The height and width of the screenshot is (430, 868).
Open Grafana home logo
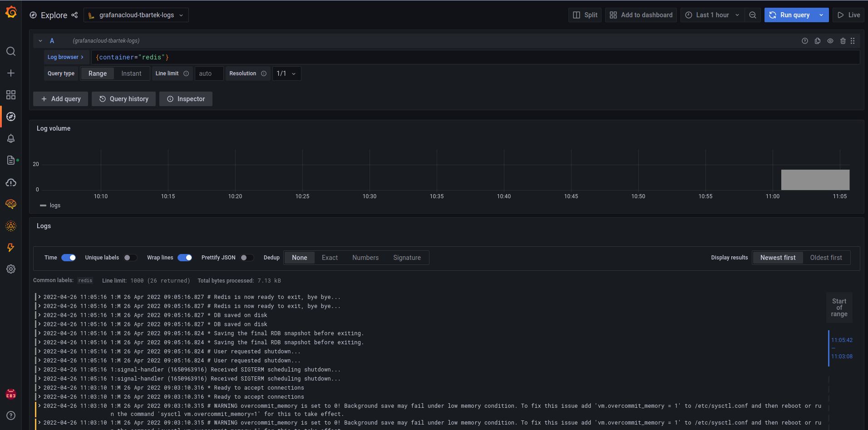(x=11, y=12)
